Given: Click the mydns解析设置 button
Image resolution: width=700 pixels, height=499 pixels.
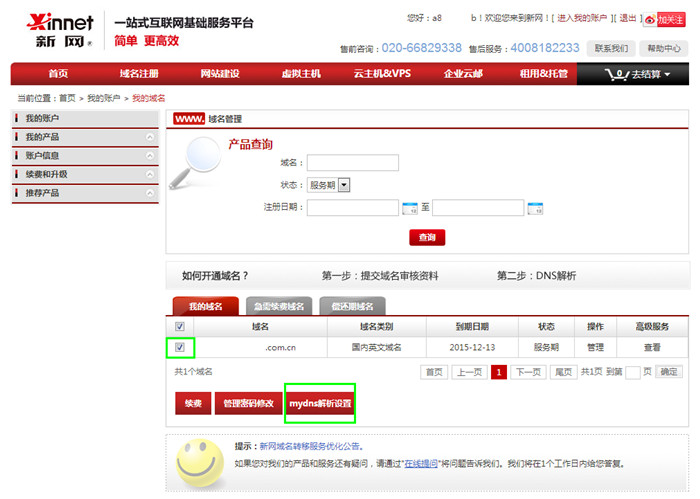Looking at the screenshot, I should [x=320, y=403].
